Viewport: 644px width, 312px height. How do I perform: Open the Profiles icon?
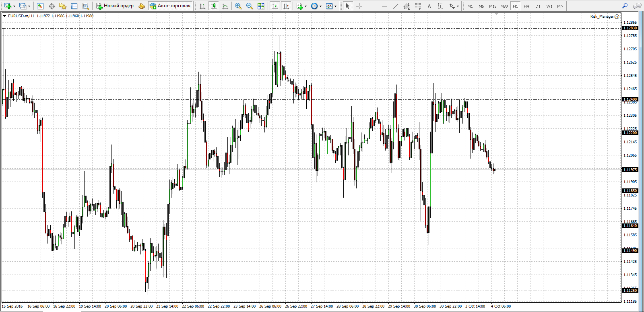[x=23, y=6]
